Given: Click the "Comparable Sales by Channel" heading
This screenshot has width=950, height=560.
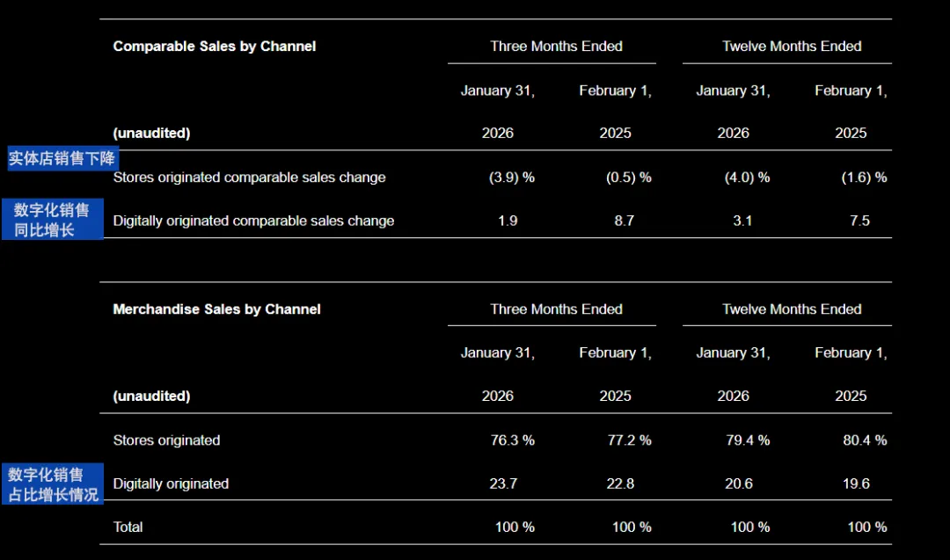Looking at the screenshot, I should 215,47.
